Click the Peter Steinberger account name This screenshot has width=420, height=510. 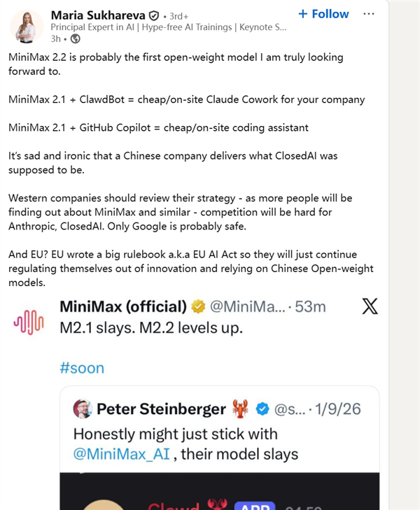[x=161, y=409]
